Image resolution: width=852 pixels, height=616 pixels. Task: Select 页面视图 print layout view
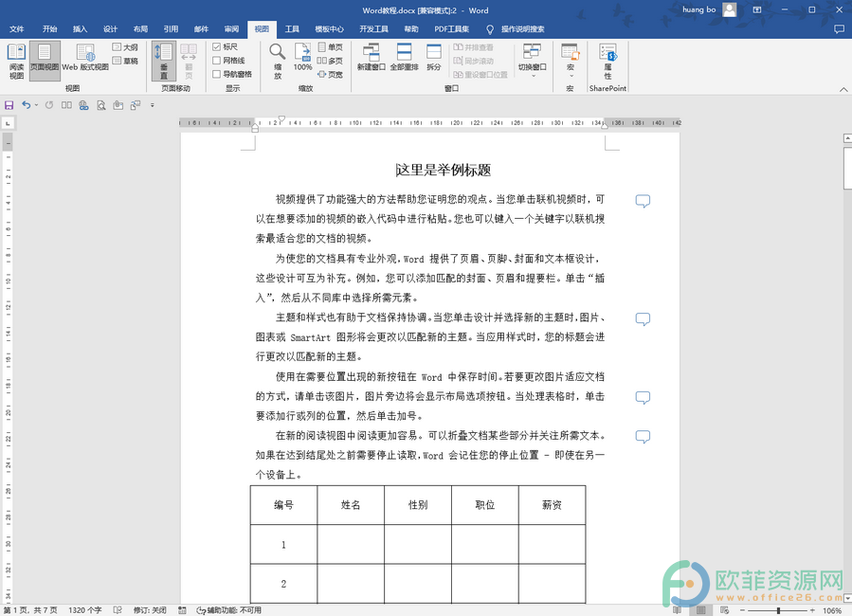point(45,61)
